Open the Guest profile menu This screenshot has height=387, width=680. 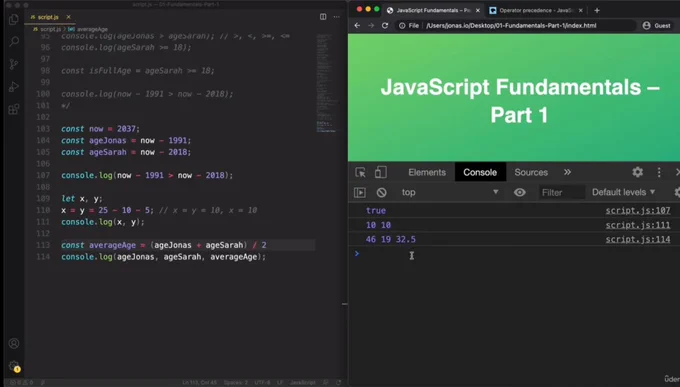coord(657,26)
